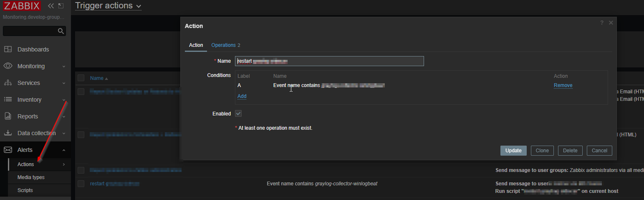644x200 pixels.
Task: Click the action Name input field
Action: pyautogui.click(x=329, y=61)
